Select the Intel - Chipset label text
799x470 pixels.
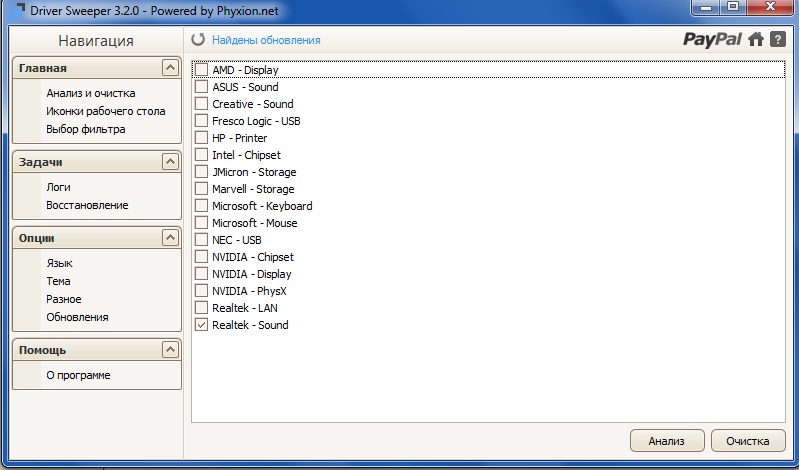click(246, 154)
